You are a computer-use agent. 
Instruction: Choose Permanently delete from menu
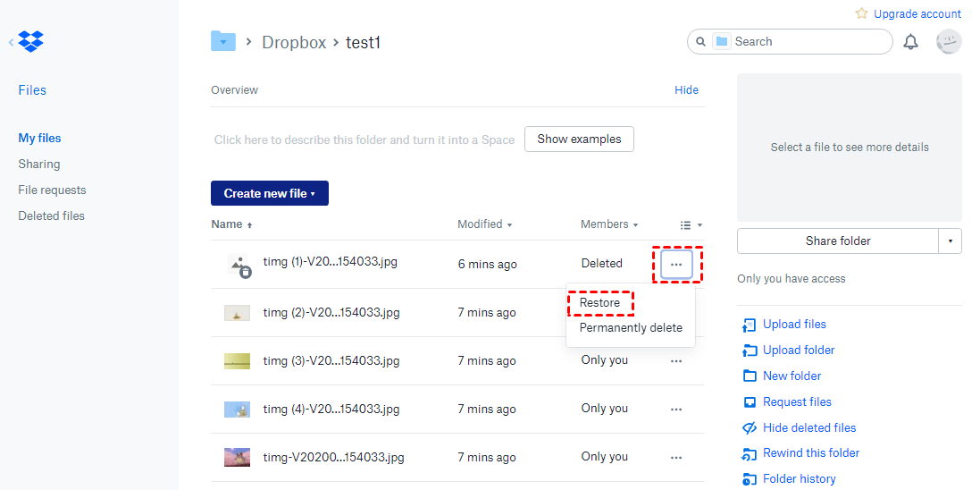coord(631,328)
